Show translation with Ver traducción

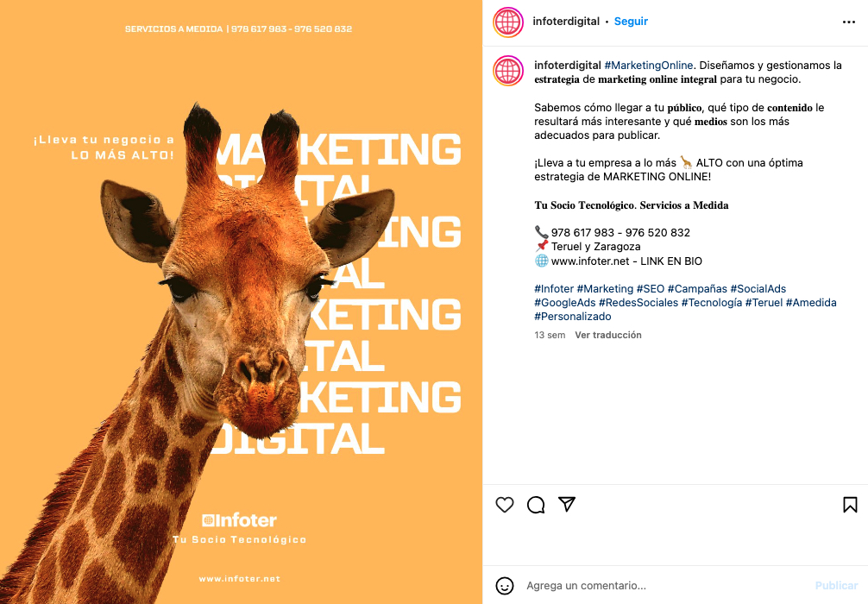[607, 335]
